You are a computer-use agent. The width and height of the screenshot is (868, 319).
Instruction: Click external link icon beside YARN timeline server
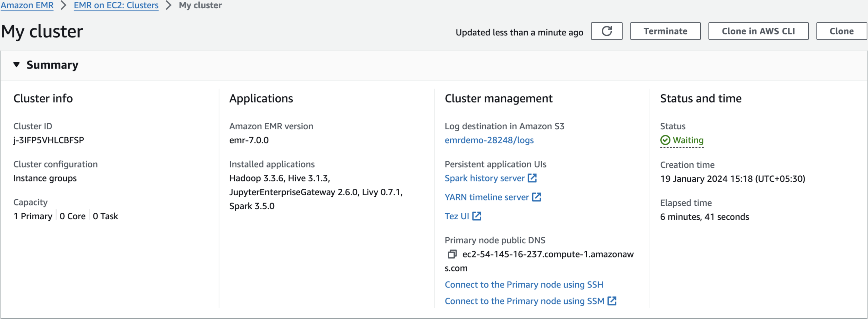point(537,197)
